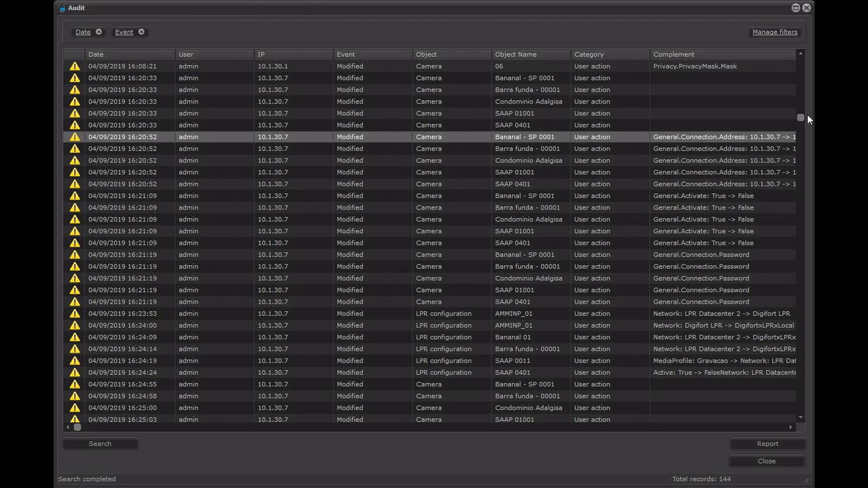Click horizontal scrollbar right arrow
The height and width of the screenshot is (488, 868).
pyautogui.click(x=791, y=427)
